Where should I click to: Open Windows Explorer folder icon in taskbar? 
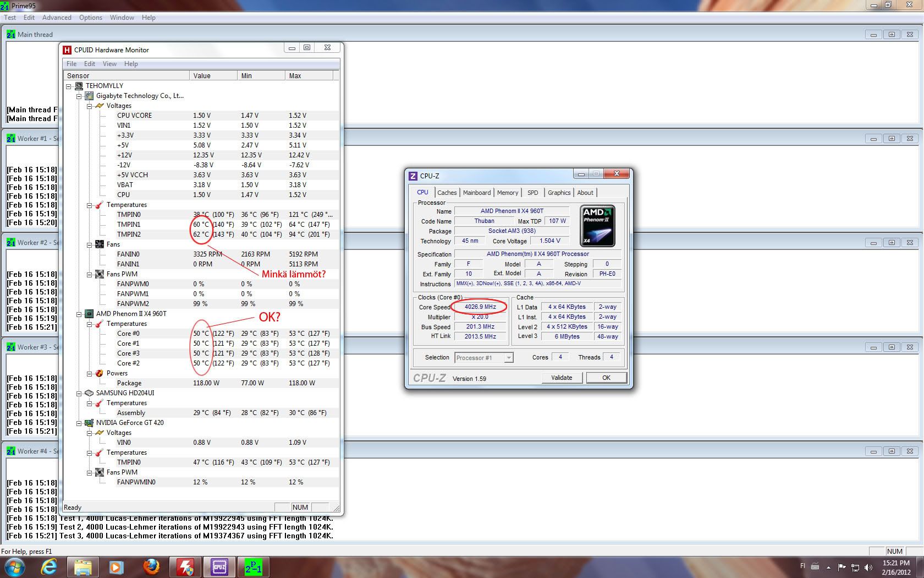coord(82,566)
